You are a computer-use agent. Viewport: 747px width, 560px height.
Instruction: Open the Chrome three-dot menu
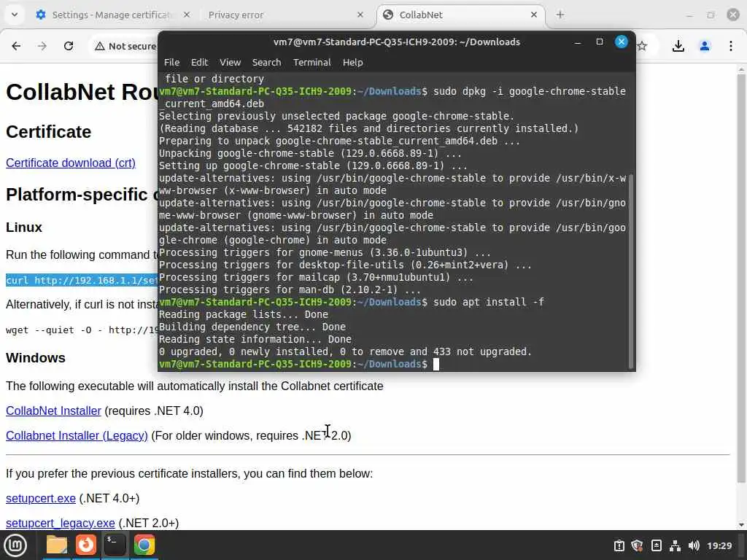(x=731, y=46)
